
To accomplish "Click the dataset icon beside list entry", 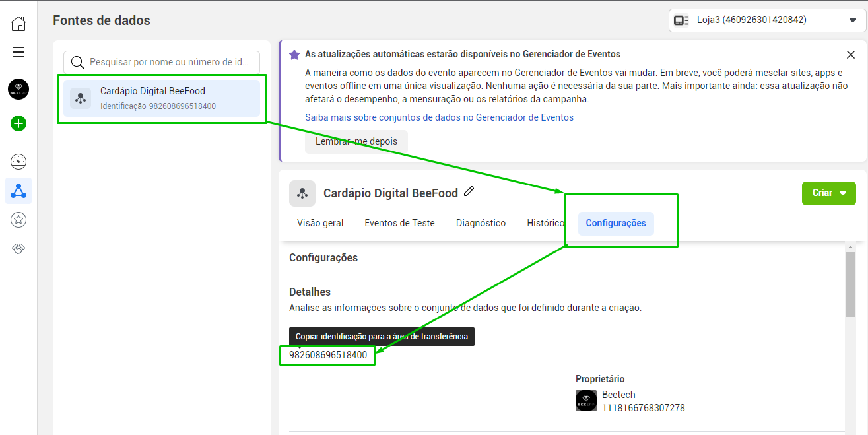I will [x=81, y=98].
